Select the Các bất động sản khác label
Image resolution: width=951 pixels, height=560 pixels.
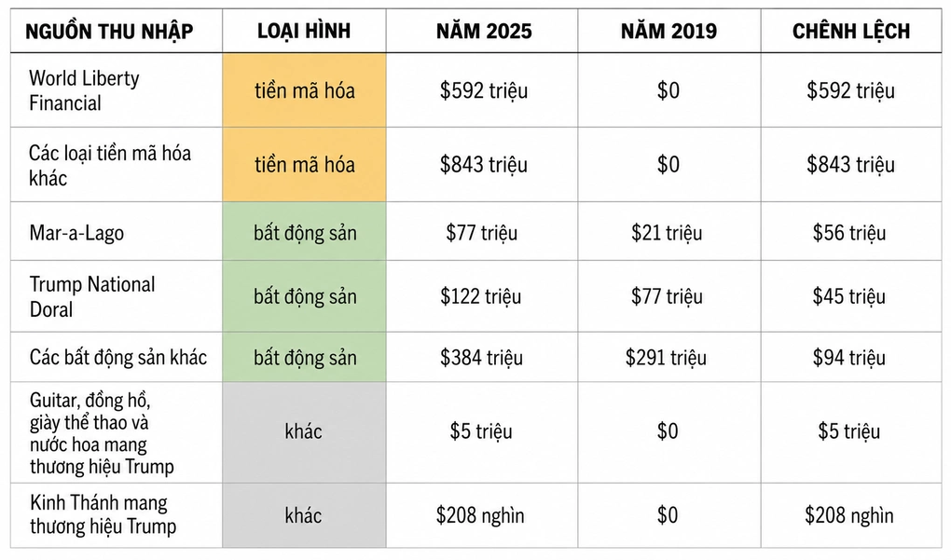coord(118,357)
